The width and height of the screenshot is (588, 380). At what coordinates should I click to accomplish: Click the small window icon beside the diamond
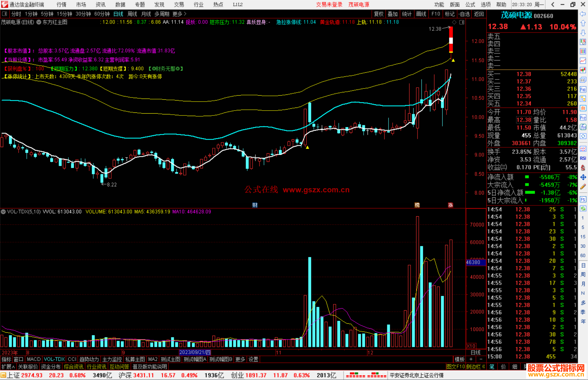pos(462,22)
